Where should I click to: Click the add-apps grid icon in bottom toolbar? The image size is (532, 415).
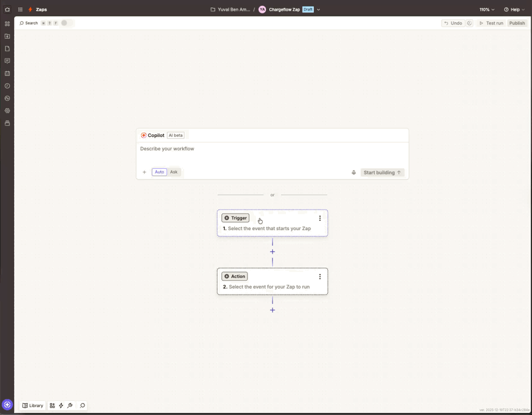(52, 406)
